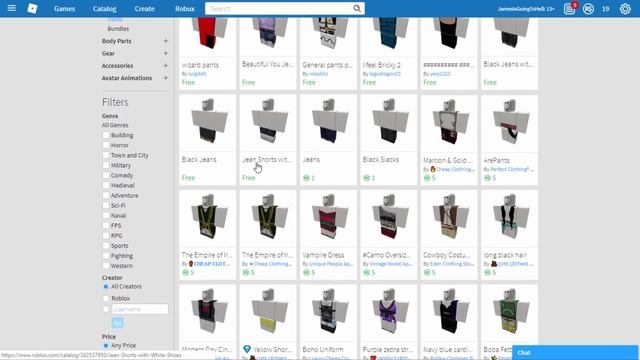Viewport: 640px width, 360px height.
Task: Enable the Medieval genre filter
Action: [x=106, y=185]
